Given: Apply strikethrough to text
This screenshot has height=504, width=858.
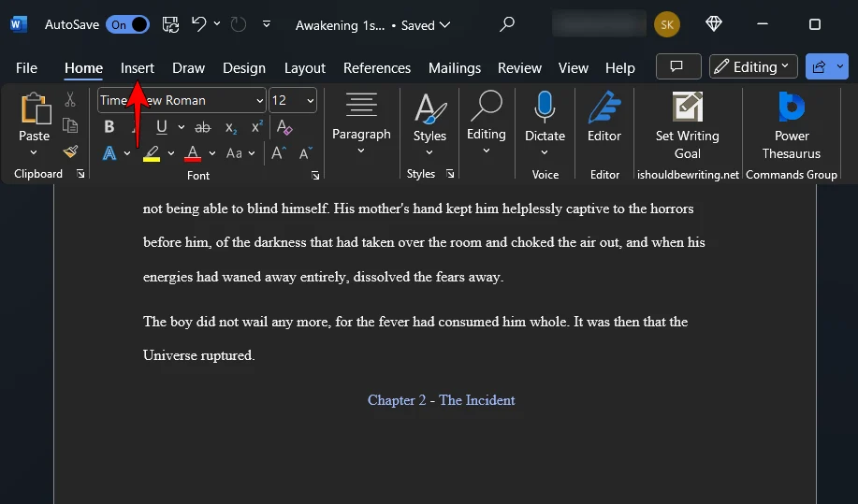Looking at the screenshot, I should tap(202, 127).
